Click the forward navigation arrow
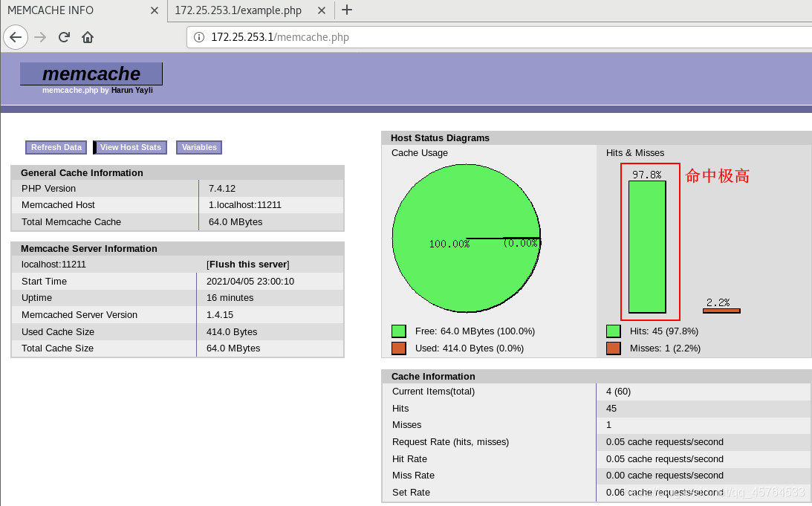This screenshot has width=812, height=506. [40, 37]
